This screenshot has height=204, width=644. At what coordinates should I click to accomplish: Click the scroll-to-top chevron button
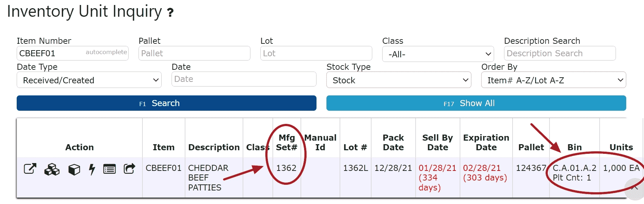click(635, 188)
